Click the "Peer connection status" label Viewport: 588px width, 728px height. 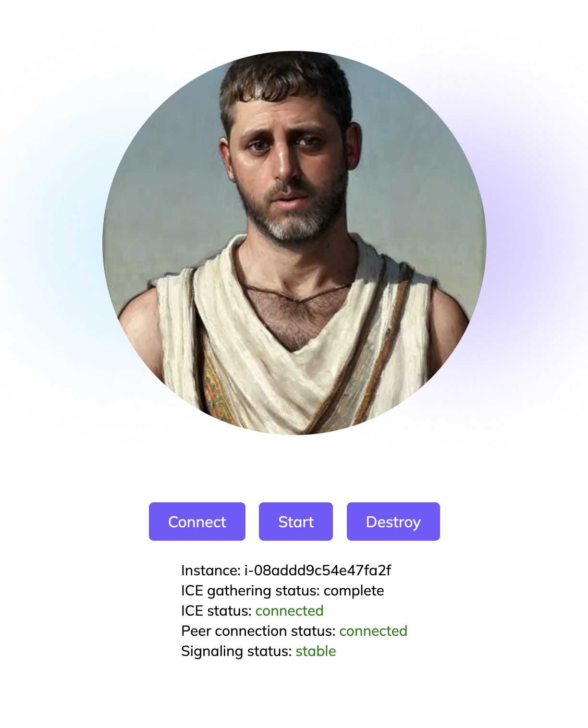pyautogui.click(x=258, y=631)
